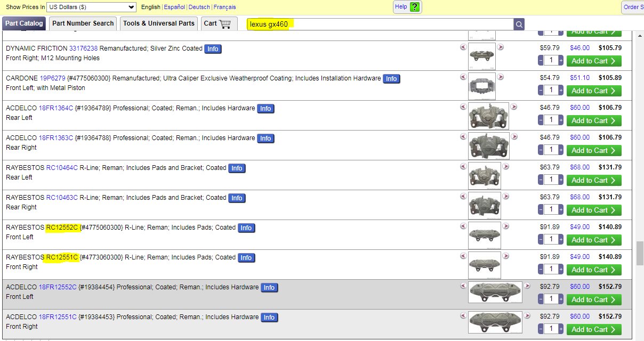Show next image for ACDelco 18FR1363C
The image size is (644, 341).
point(514,136)
